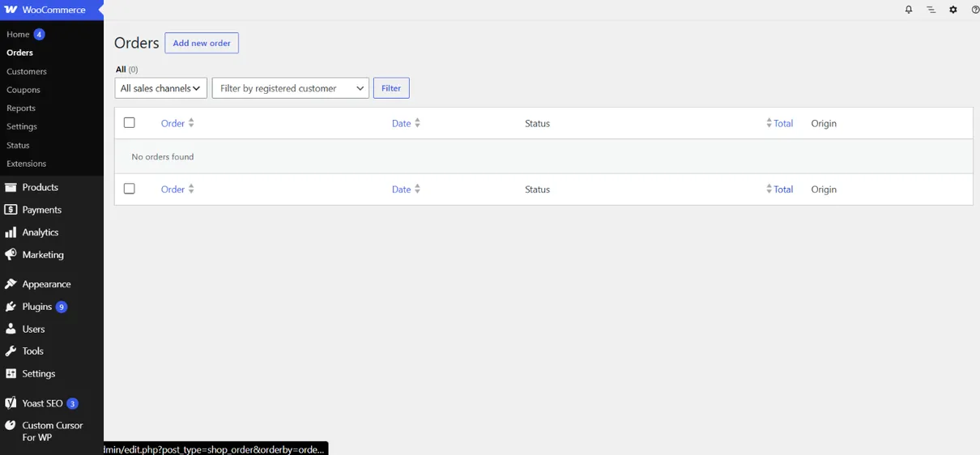The height and width of the screenshot is (455, 980).
Task: Sort by bottom Total column link
Action: [783, 189]
